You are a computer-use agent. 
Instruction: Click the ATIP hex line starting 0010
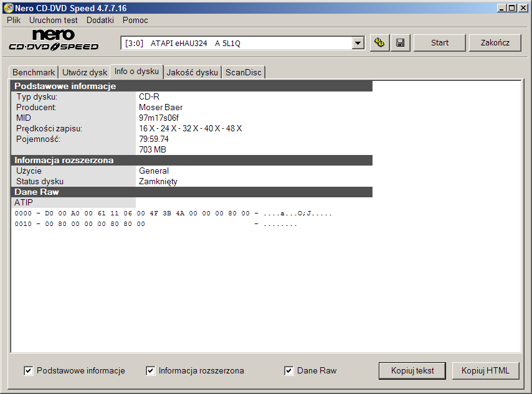point(156,224)
